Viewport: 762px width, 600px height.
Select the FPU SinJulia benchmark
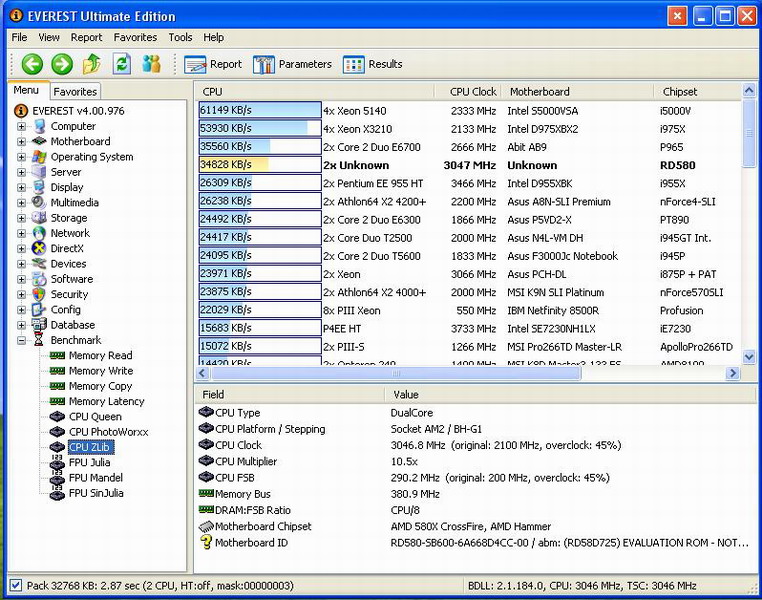96,493
